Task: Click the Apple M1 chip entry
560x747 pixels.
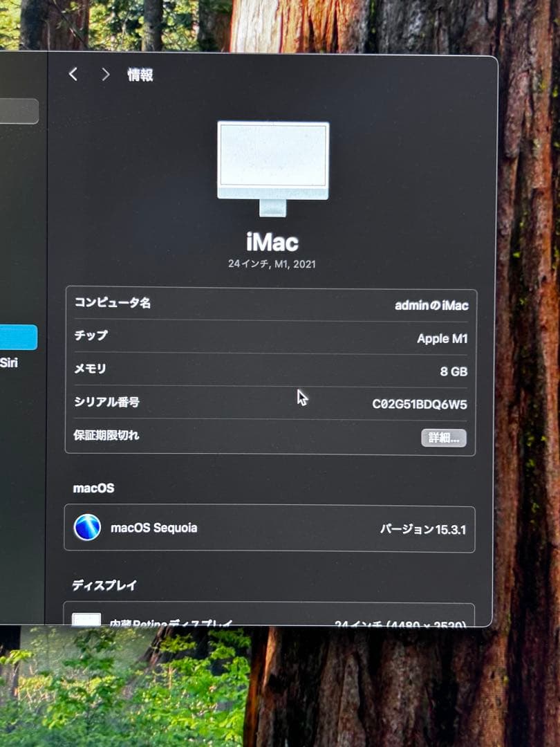Action: (x=441, y=338)
